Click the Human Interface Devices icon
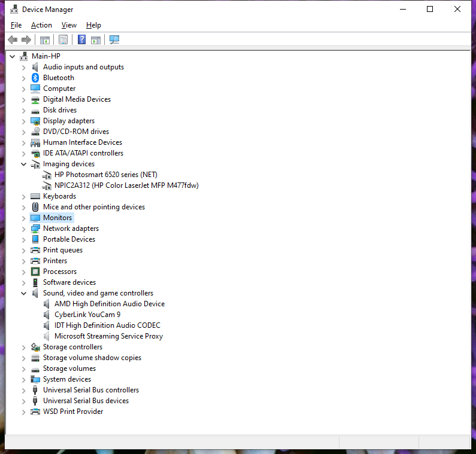The width and height of the screenshot is (476, 454). (x=35, y=142)
